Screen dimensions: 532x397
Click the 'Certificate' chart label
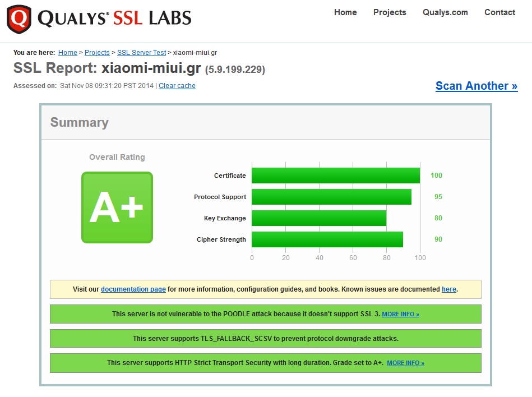[x=230, y=176]
